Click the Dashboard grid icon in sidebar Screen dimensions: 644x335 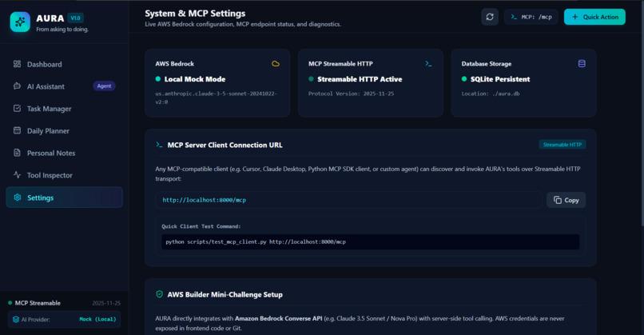coord(17,64)
